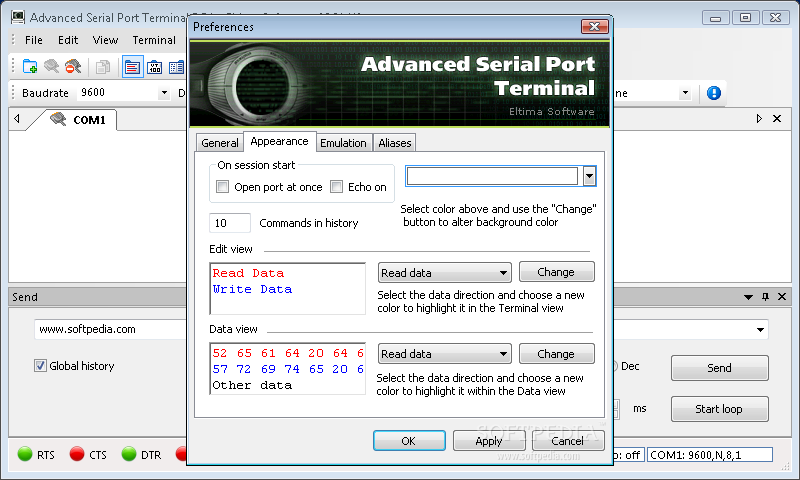Open the View menu
800x480 pixels.
pyautogui.click(x=105, y=40)
